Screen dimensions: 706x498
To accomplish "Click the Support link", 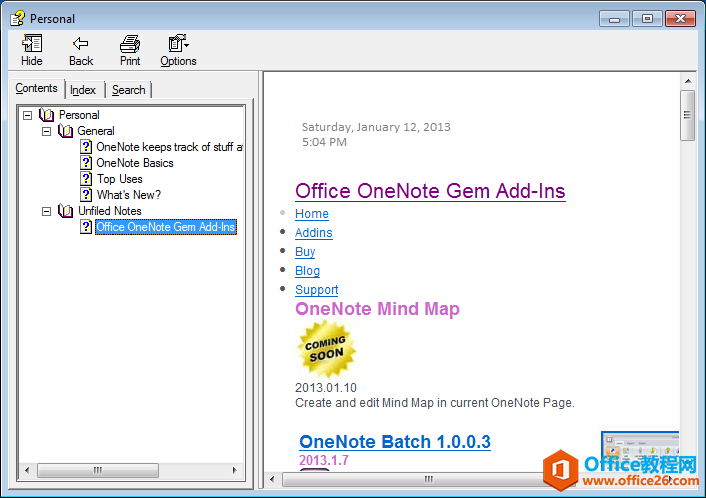I will click(x=316, y=290).
